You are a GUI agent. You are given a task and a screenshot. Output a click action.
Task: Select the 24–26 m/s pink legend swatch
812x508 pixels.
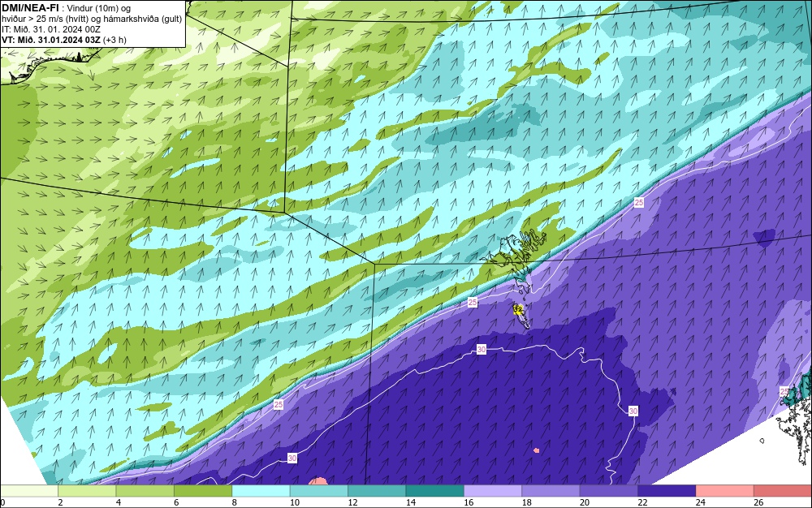coord(725,491)
